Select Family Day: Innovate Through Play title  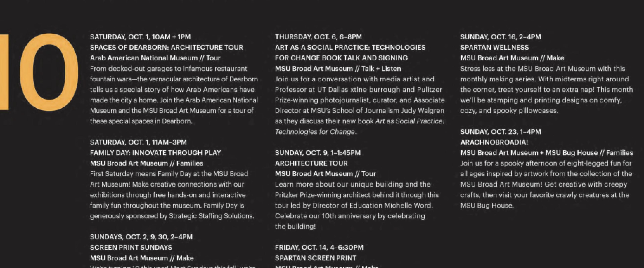(155, 153)
